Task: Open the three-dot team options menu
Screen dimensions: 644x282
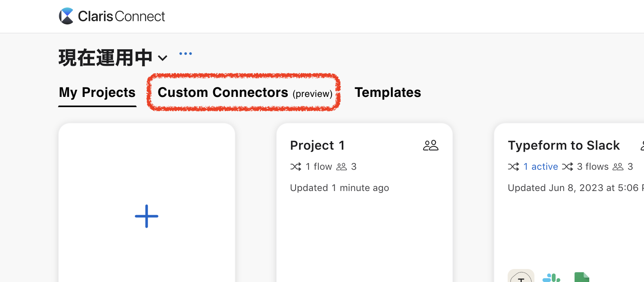Action: click(186, 54)
